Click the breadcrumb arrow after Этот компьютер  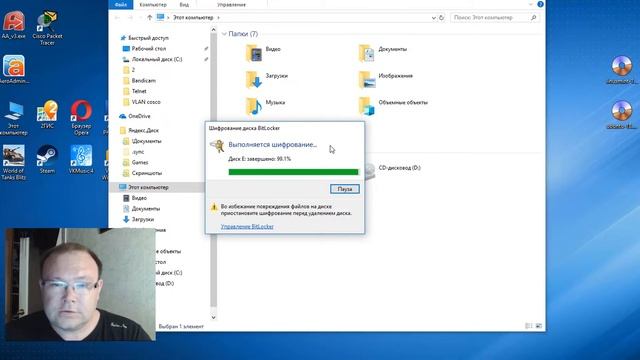(x=218, y=18)
